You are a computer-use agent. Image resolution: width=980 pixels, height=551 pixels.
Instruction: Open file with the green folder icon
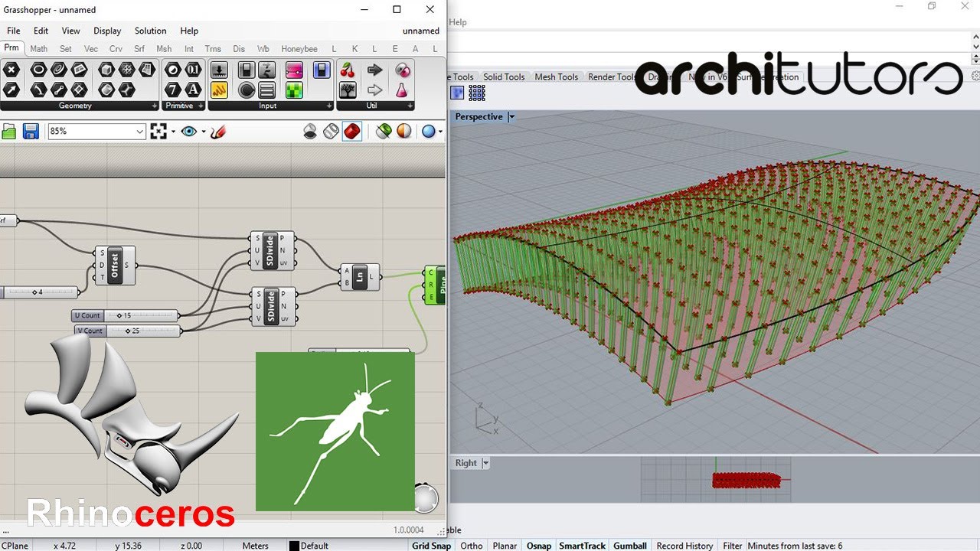click(x=9, y=132)
